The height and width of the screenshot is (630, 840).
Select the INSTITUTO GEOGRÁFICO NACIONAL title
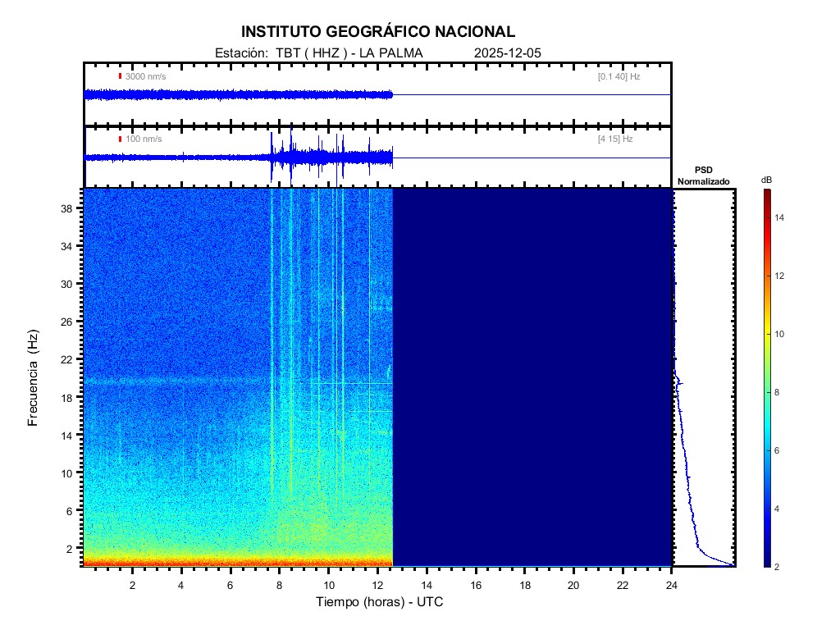click(377, 32)
